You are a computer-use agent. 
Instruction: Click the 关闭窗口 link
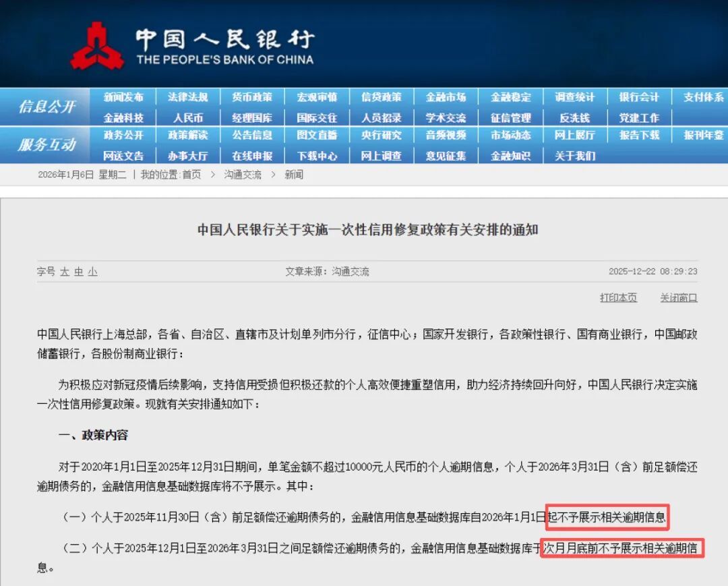tap(678, 297)
